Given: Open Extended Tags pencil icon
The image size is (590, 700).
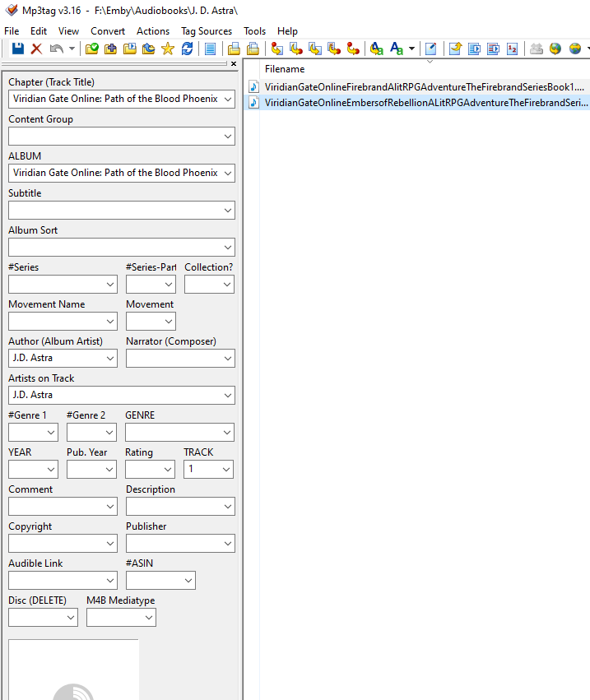Looking at the screenshot, I should [430, 49].
